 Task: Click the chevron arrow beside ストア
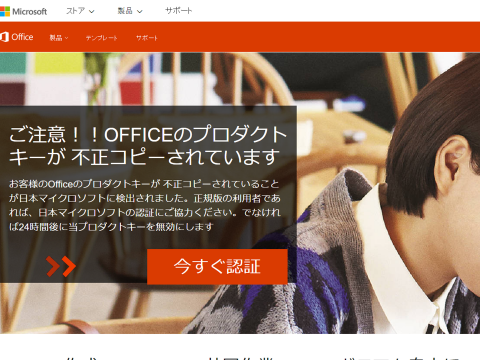tap(92, 12)
